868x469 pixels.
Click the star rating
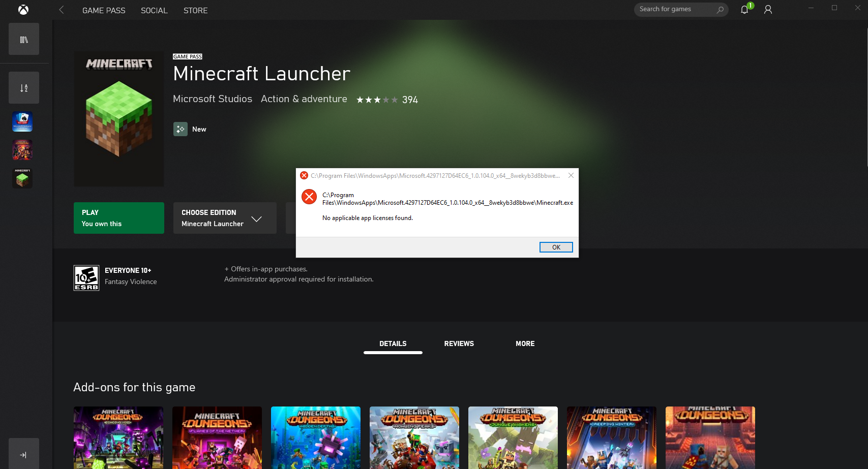[x=377, y=100]
